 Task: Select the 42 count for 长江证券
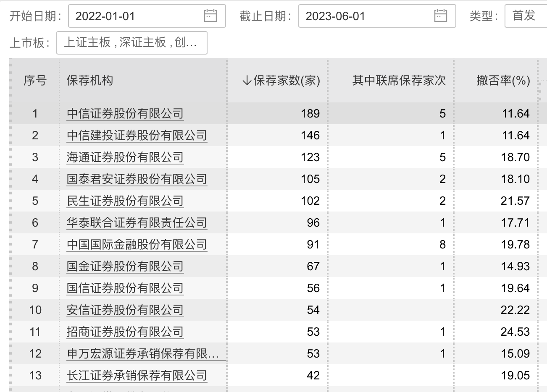[313, 376]
